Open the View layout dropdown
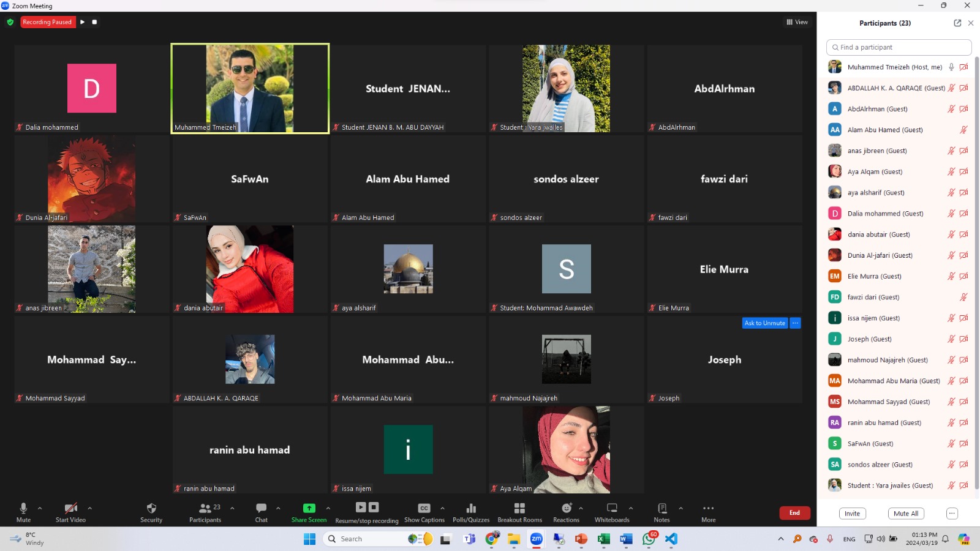 point(797,22)
